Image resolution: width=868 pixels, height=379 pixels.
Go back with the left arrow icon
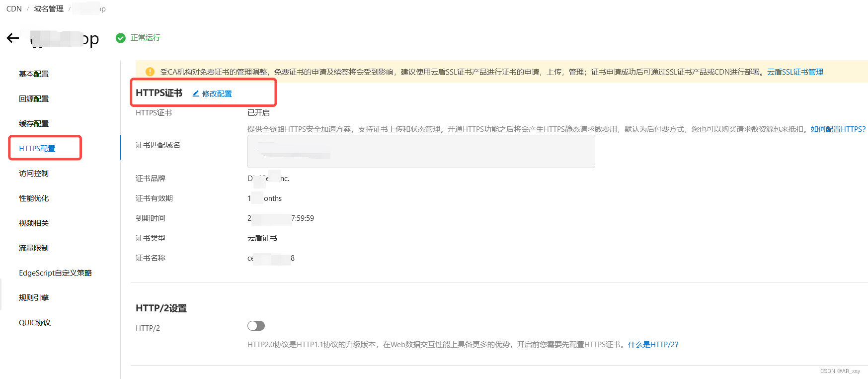click(12, 38)
